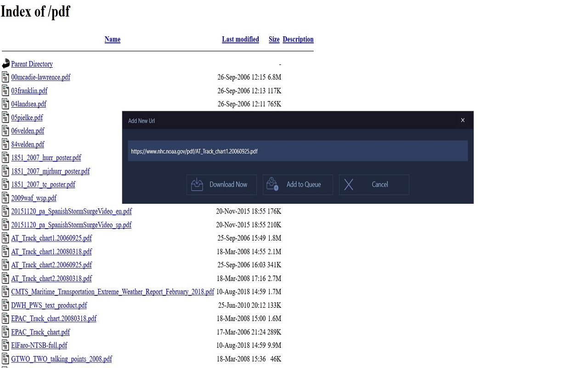Screen dimensions: 588x368
Task: Open 2009waf_wsp.pdf link
Action: [34, 198]
